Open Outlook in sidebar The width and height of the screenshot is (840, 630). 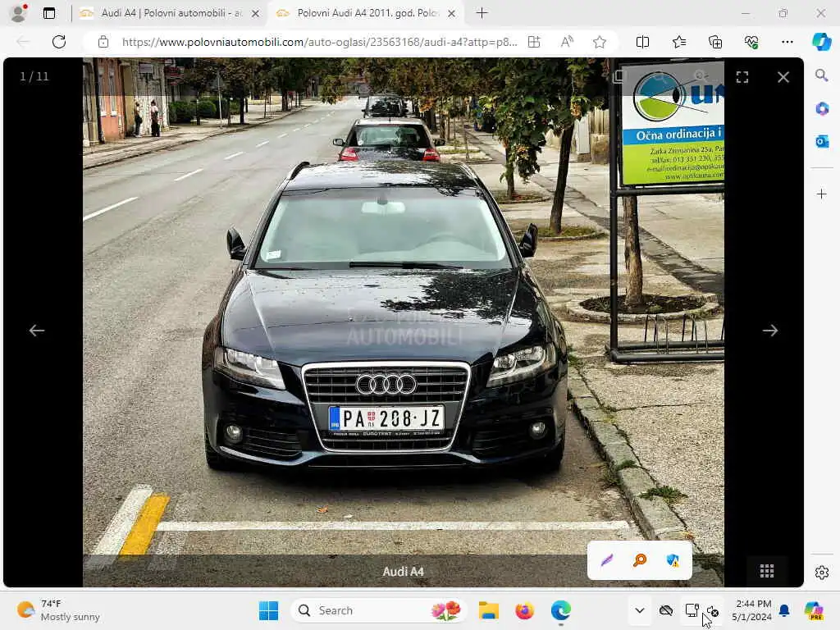pyautogui.click(x=822, y=141)
